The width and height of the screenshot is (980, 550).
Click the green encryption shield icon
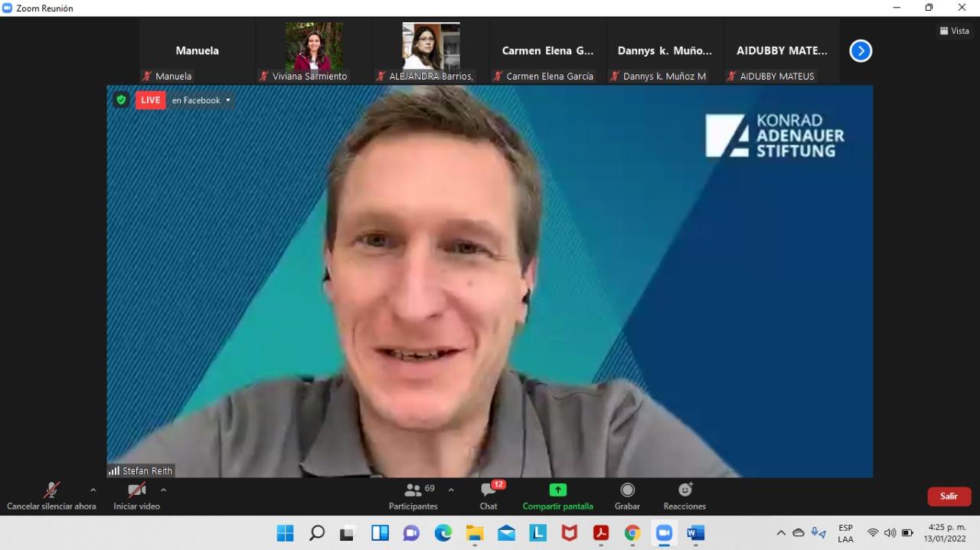(121, 100)
